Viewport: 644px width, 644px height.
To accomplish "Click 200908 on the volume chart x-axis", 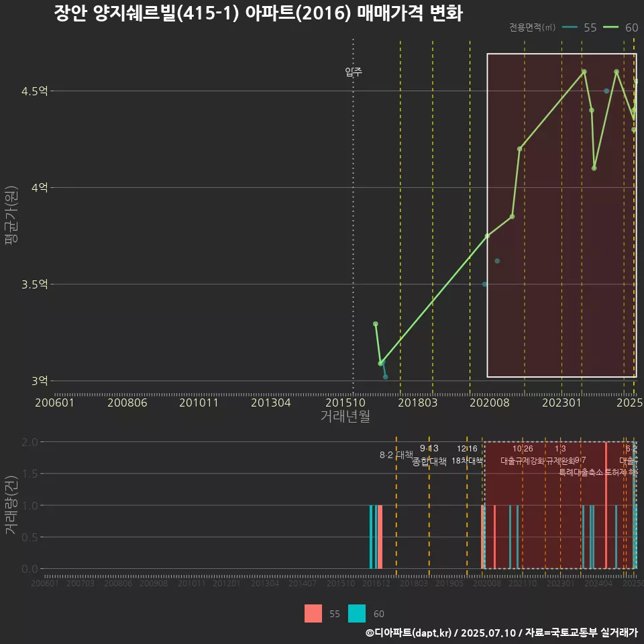I will (154, 583).
